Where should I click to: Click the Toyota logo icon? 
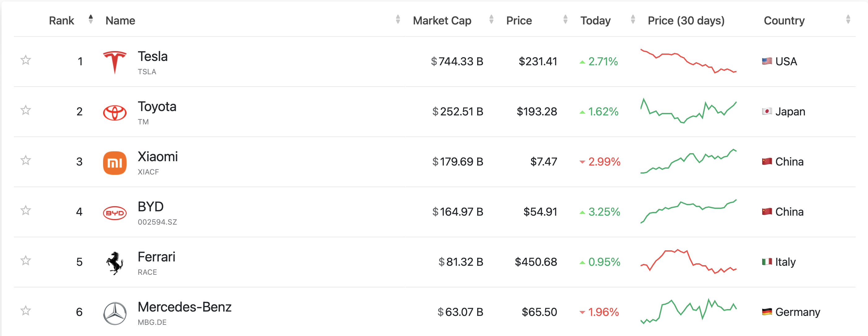[114, 113]
